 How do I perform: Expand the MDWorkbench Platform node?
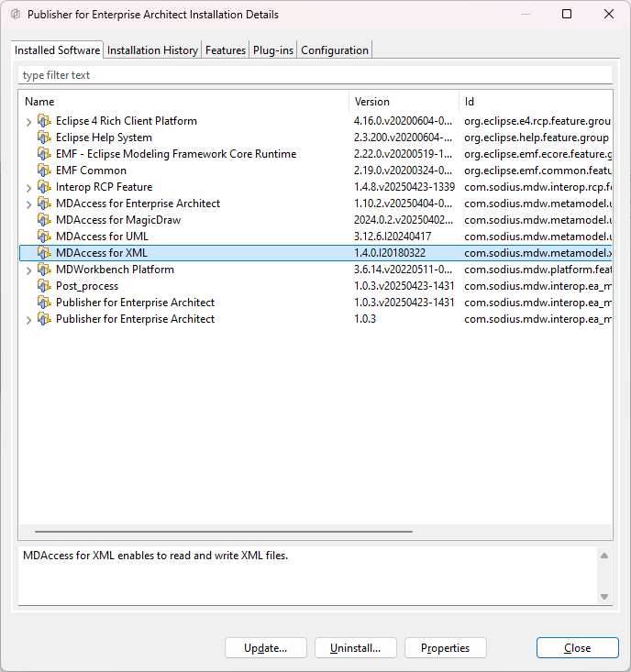click(28, 270)
